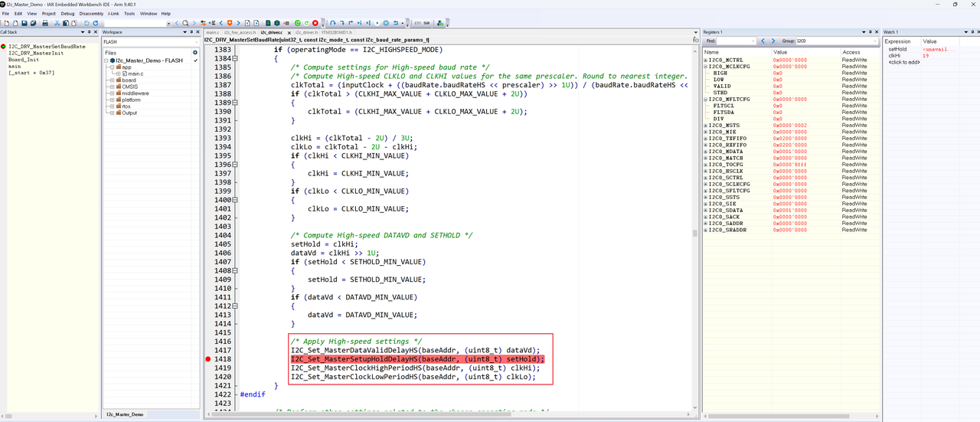
Task: Open the J-Link menu
Action: (x=113, y=13)
